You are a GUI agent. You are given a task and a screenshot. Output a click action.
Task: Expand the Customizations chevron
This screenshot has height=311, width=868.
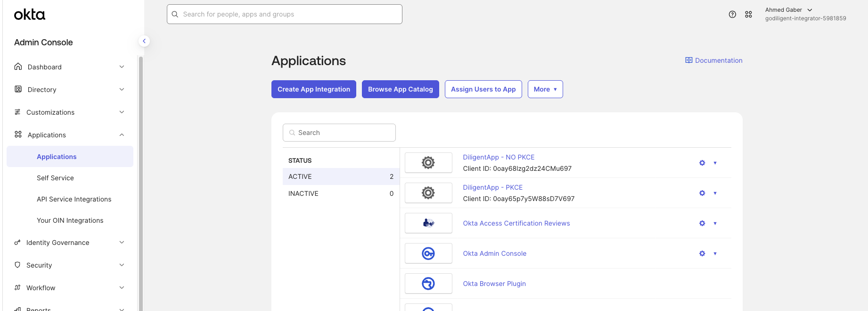(x=122, y=112)
